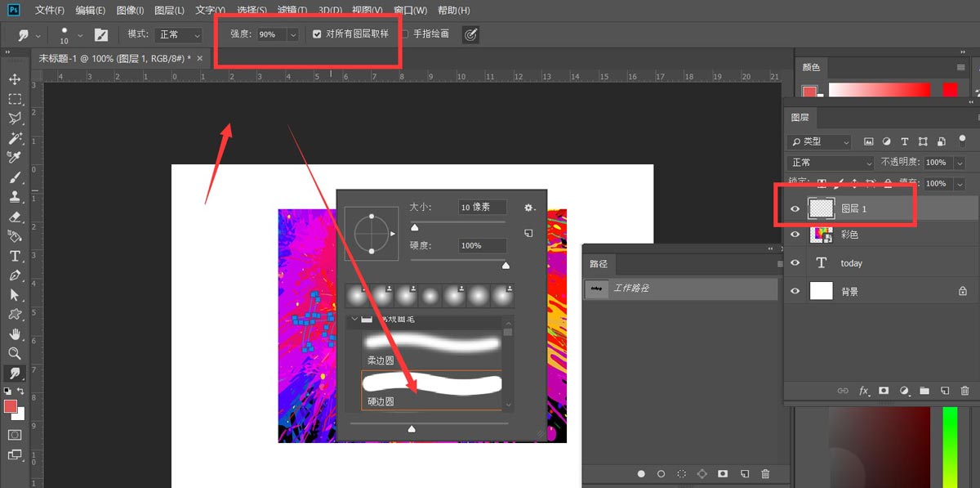Collapse brush folder group chevron
This screenshot has height=488, width=980.
pos(354,319)
